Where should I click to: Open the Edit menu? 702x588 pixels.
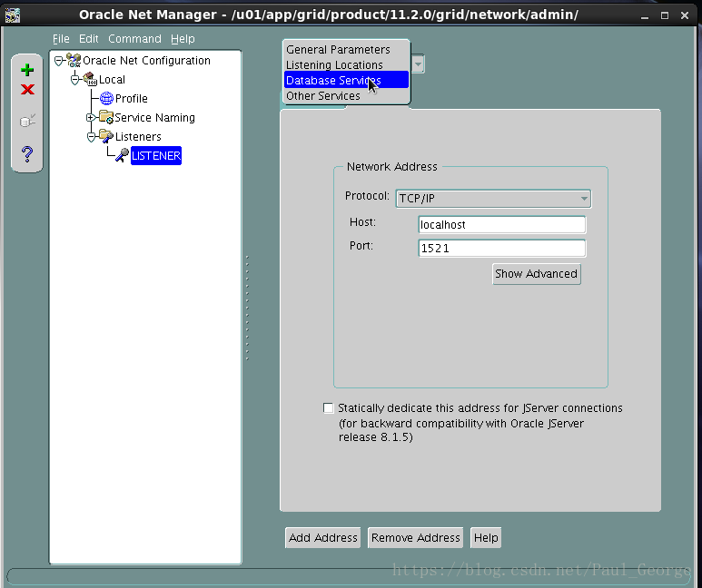89,39
